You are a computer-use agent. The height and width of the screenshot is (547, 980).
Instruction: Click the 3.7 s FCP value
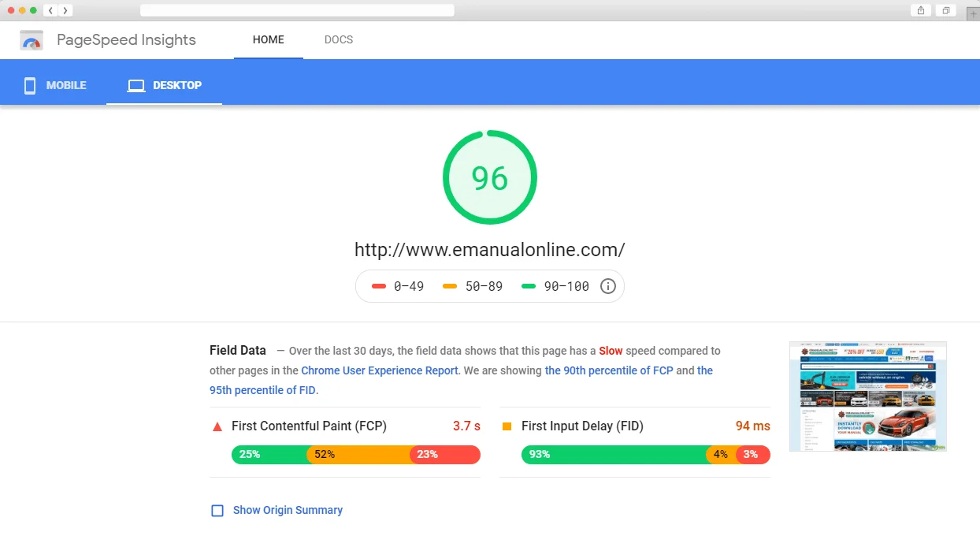(466, 426)
